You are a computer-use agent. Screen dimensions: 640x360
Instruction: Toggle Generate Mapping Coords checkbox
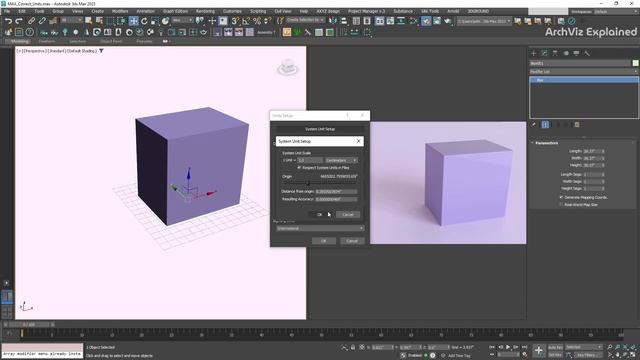pos(562,197)
